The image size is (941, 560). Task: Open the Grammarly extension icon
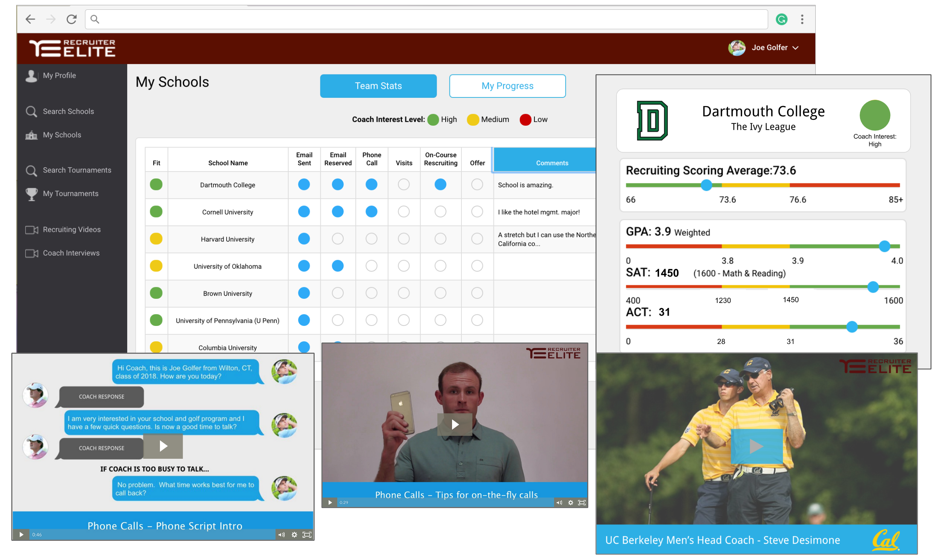(x=782, y=19)
